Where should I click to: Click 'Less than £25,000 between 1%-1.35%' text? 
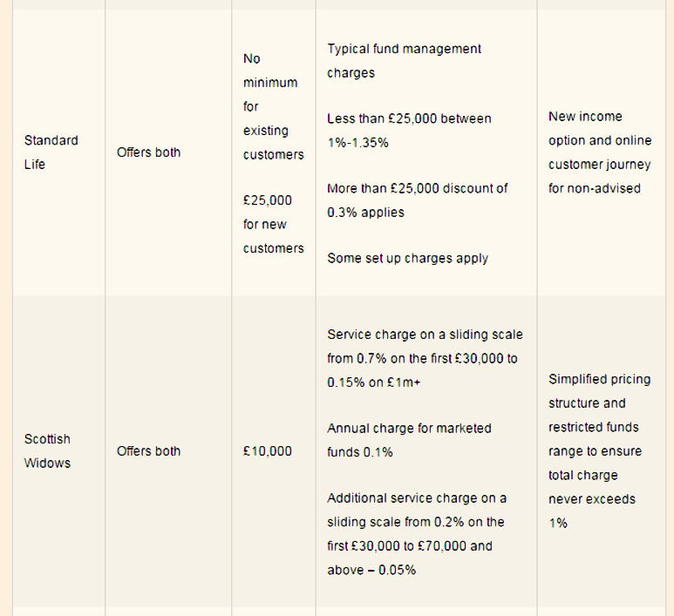click(x=409, y=131)
